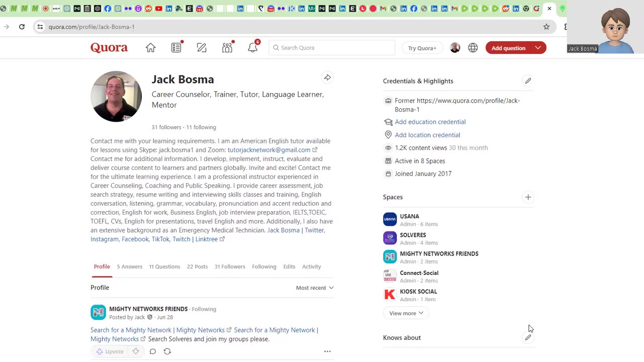Open the 11 Questions tab

pyautogui.click(x=165, y=266)
